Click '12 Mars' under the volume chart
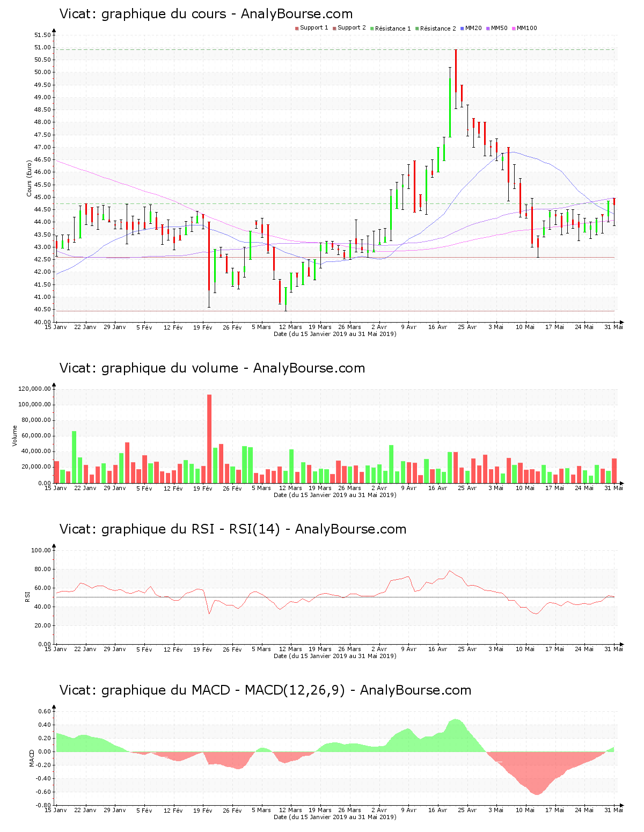The width and height of the screenshot is (644, 832). (x=291, y=488)
